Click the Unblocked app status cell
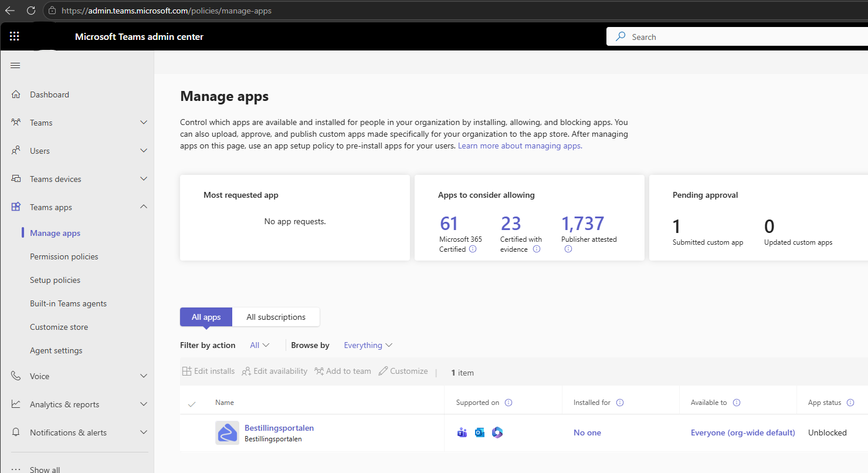Viewport: 868px width, 473px height. 828,433
